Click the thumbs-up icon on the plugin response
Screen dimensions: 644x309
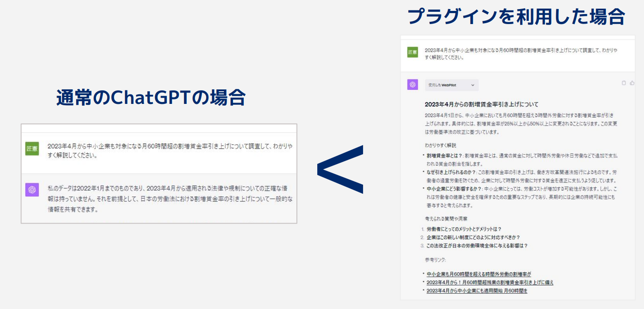(x=632, y=83)
